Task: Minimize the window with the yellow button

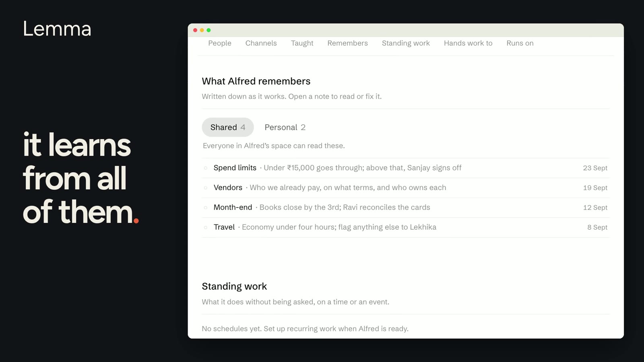Action: (202, 30)
